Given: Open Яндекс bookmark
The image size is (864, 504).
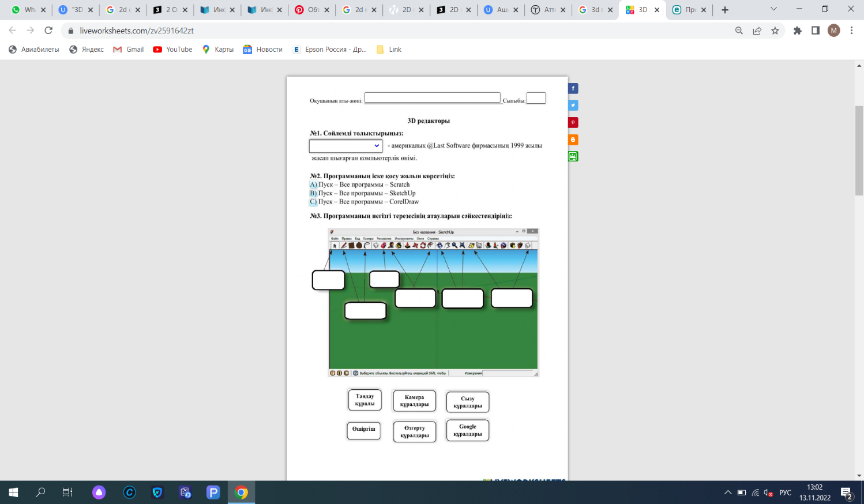Looking at the screenshot, I should coord(87,50).
